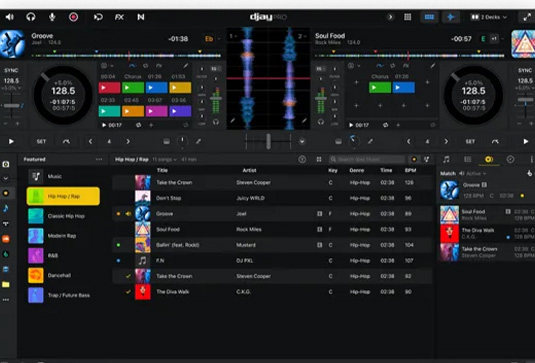Screen dimensions: 535x363
Task: Double loop length with deck 2 right chevron
Action: pos(446,141)
